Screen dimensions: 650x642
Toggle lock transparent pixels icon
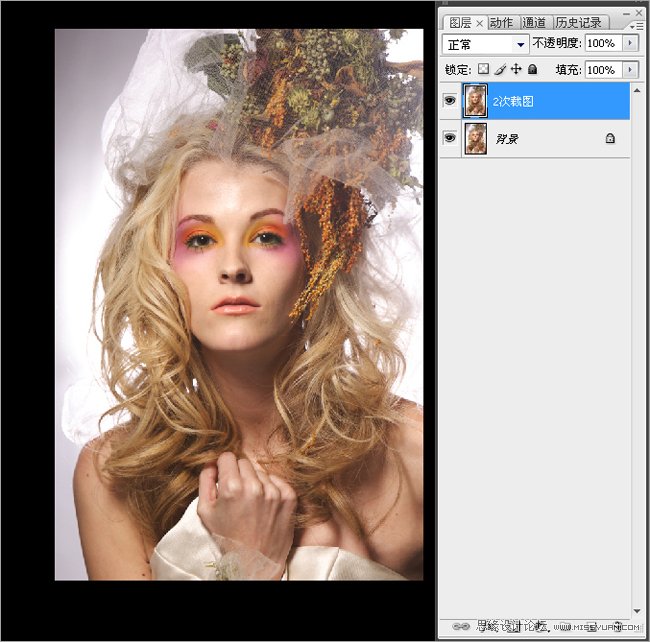coord(483,70)
